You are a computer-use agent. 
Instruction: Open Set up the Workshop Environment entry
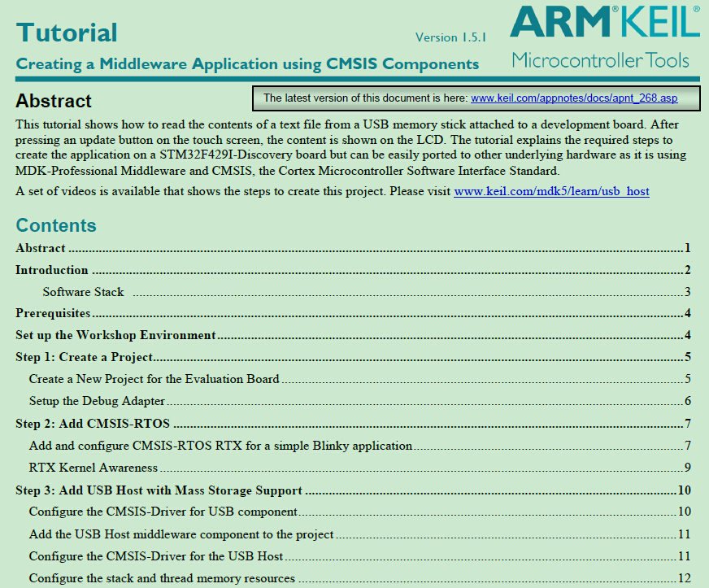pos(353,335)
